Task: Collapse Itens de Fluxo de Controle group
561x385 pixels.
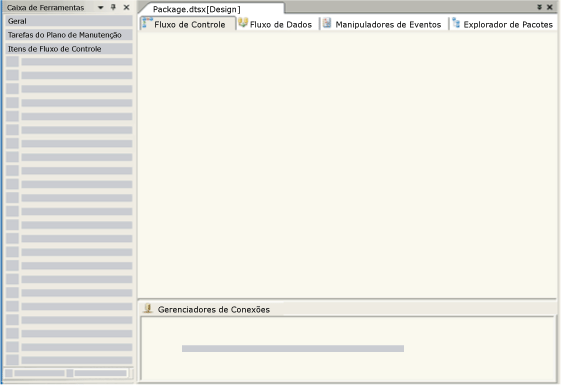Action: [69, 49]
